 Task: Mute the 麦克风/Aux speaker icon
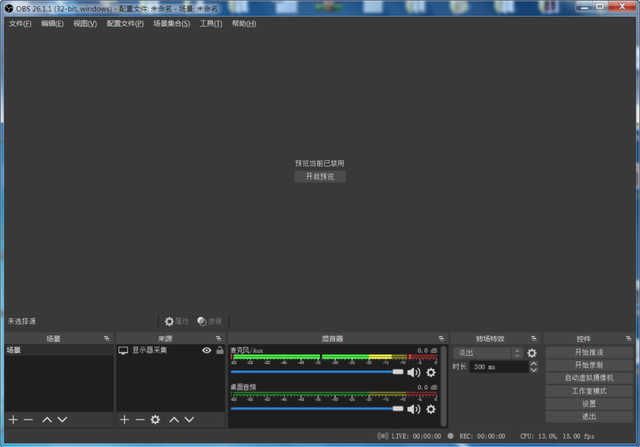pos(414,372)
